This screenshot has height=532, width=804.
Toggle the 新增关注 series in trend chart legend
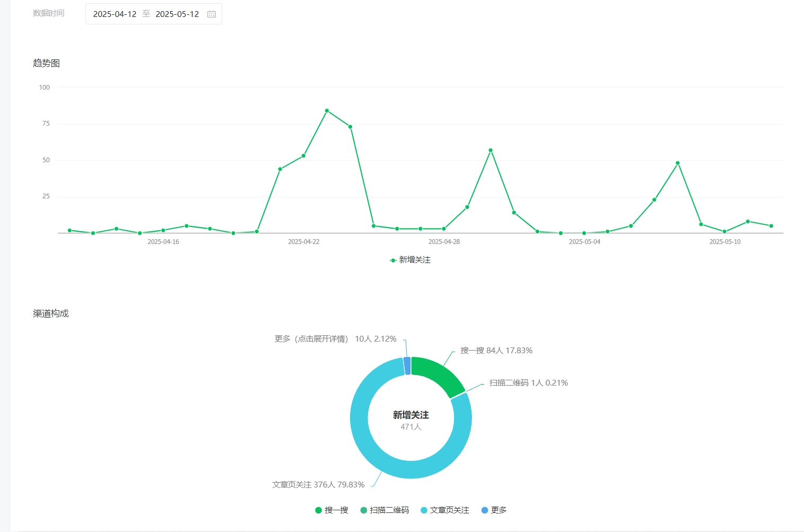click(410, 260)
